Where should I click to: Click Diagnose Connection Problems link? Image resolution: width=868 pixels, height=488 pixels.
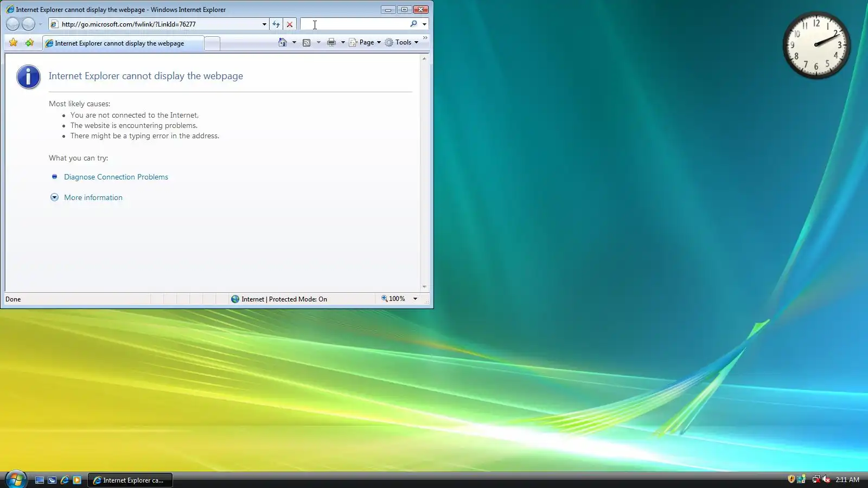point(116,177)
